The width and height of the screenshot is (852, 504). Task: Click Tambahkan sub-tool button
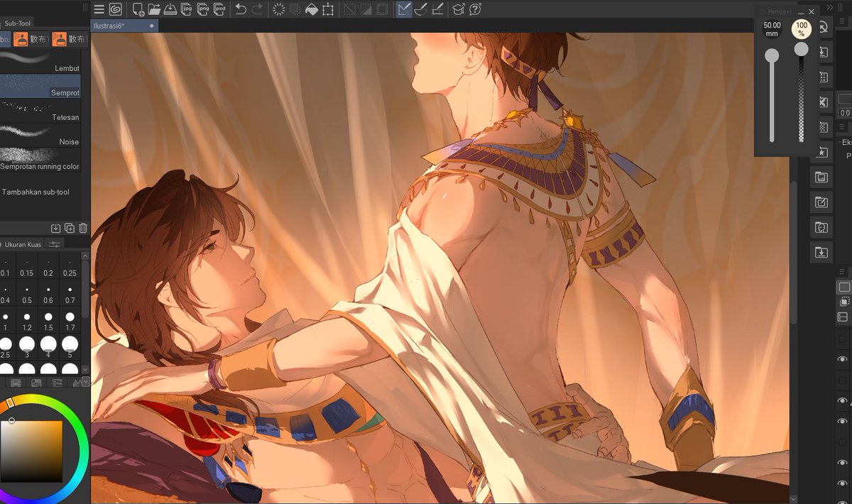tap(35, 192)
